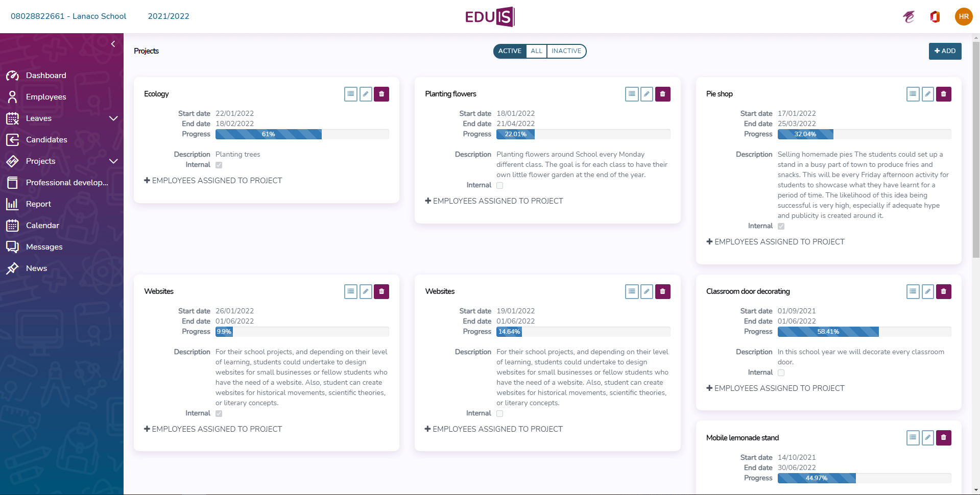Click the Ecology 61% progress bar

pyautogui.click(x=269, y=134)
